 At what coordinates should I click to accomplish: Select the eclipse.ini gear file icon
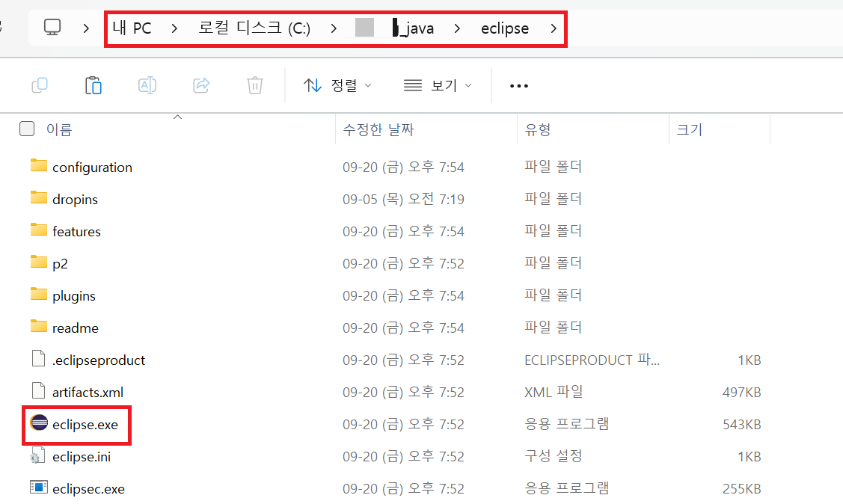click(37, 455)
